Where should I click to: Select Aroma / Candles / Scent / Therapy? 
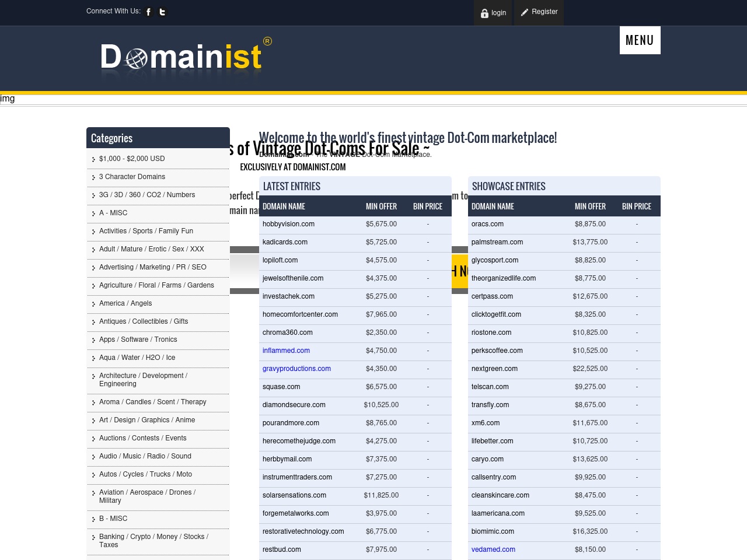pos(153,402)
